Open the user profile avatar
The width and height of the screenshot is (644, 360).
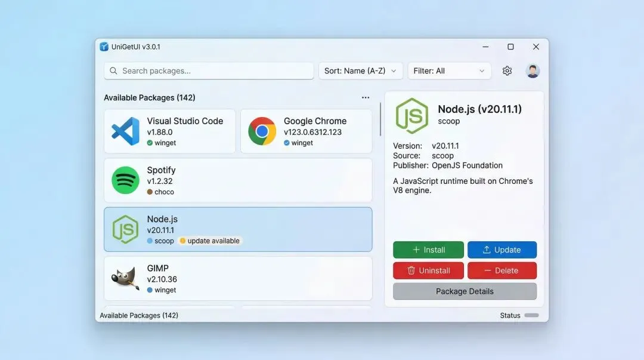[532, 71]
